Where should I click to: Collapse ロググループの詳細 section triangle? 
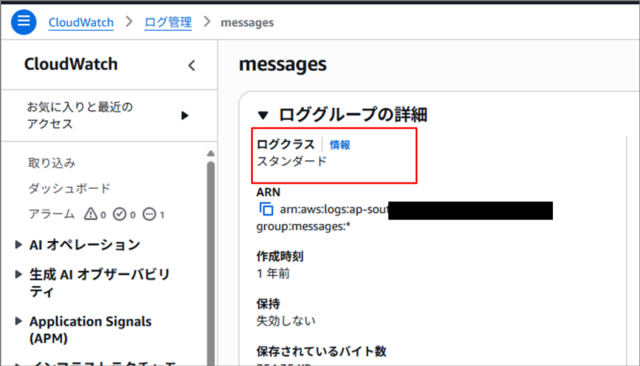click(x=263, y=115)
